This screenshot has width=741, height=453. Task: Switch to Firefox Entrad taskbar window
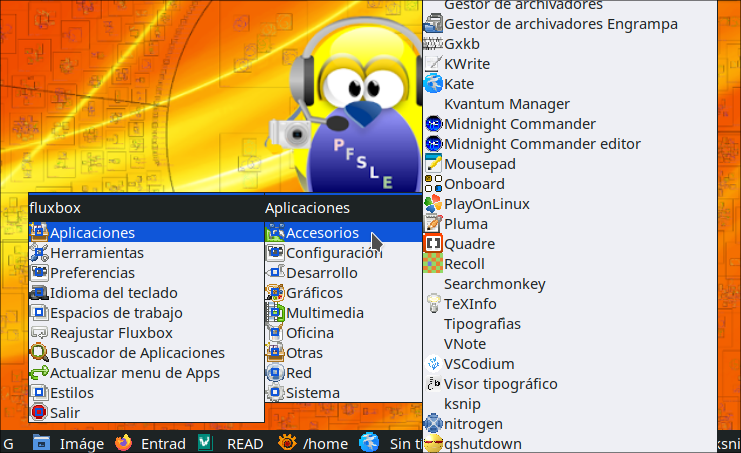click(151, 443)
